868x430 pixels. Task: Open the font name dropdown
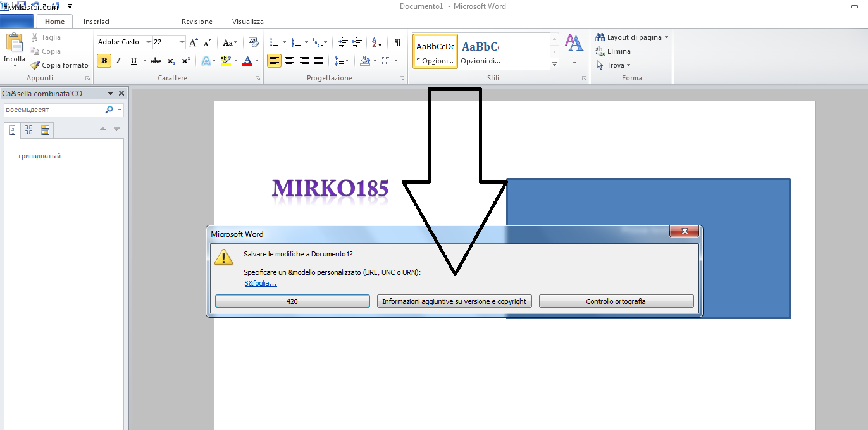[x=148, y=42]
